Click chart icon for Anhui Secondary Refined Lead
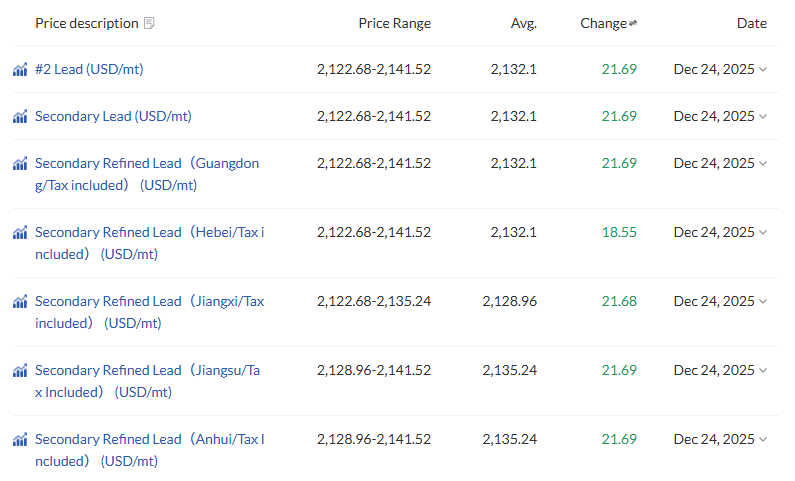Image resolution: width=795 pixels, height=481 pixels. point(20,440)
